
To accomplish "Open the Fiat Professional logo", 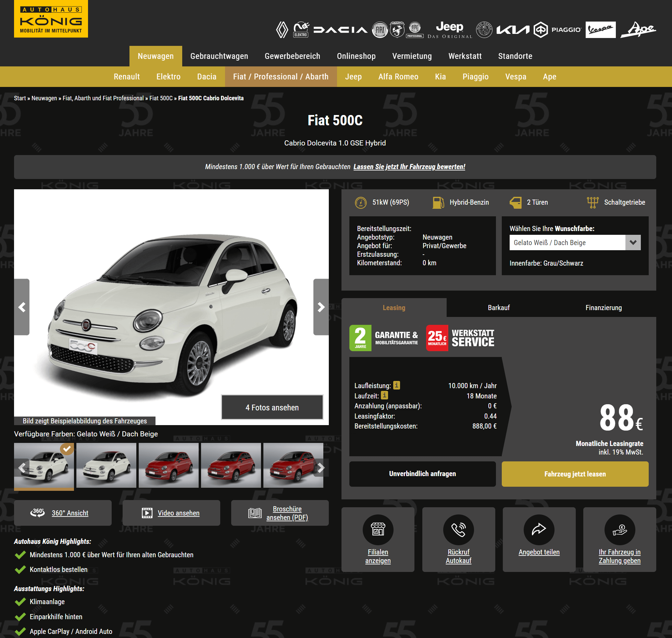I will 415,30.
